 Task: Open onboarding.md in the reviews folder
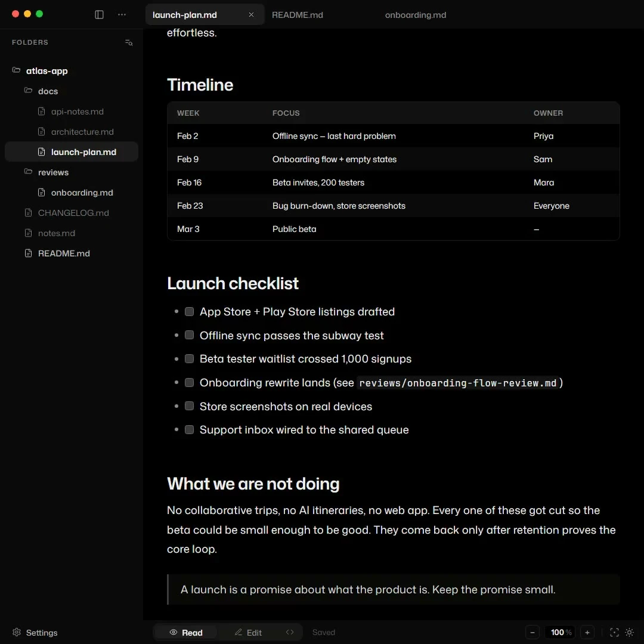point(82,193)
